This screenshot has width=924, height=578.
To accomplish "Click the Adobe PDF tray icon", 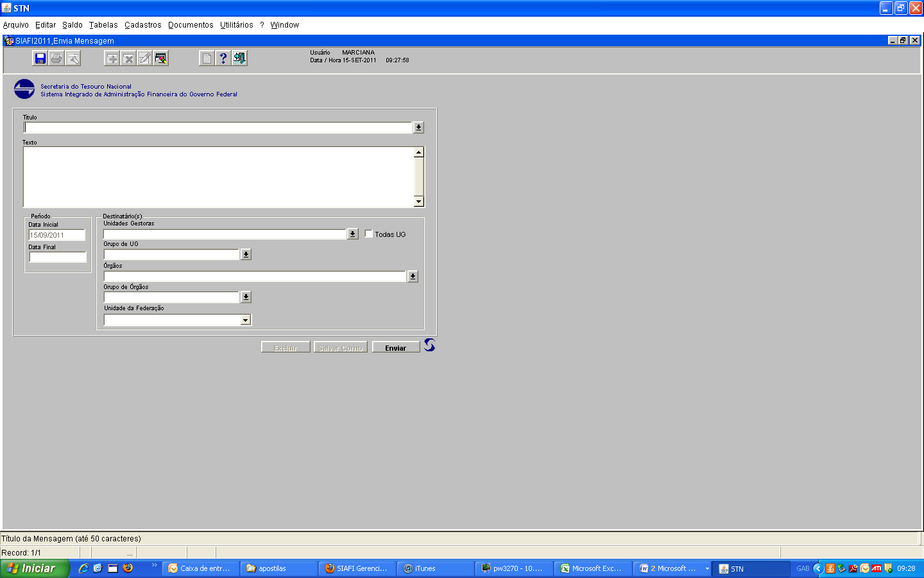I will [x=853, y=568].
